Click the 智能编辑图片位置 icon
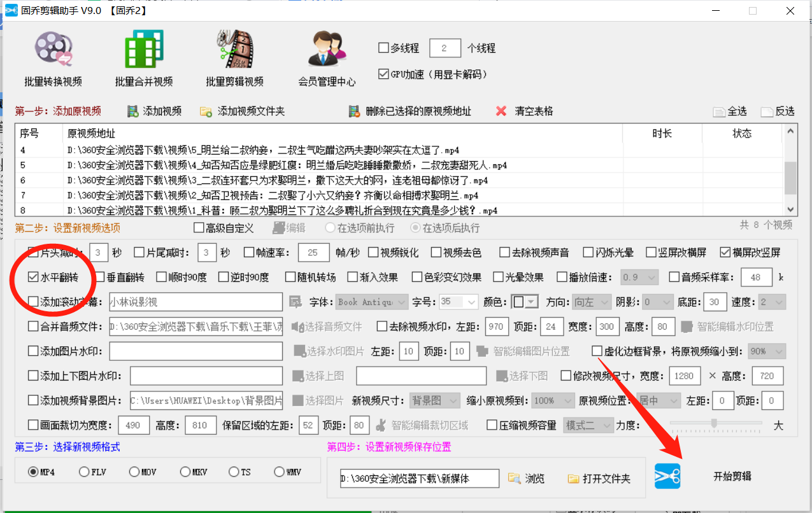 click(x=482, y=351)
